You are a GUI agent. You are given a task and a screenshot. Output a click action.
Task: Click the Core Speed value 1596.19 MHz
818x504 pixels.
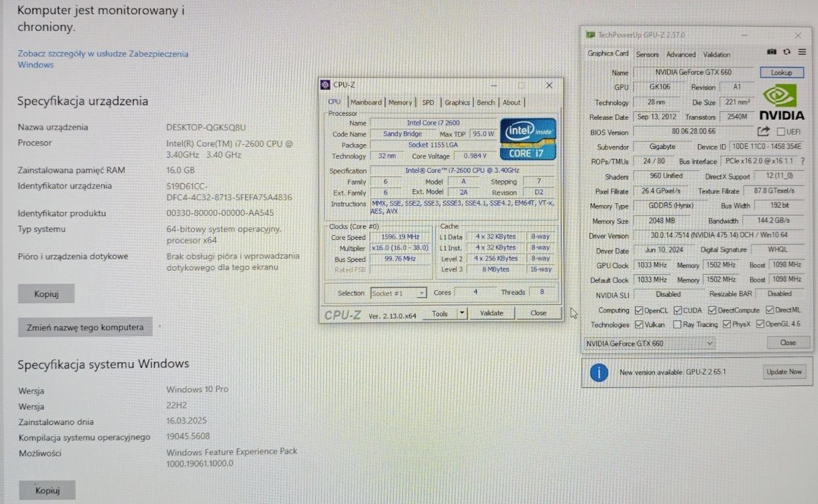401,237
